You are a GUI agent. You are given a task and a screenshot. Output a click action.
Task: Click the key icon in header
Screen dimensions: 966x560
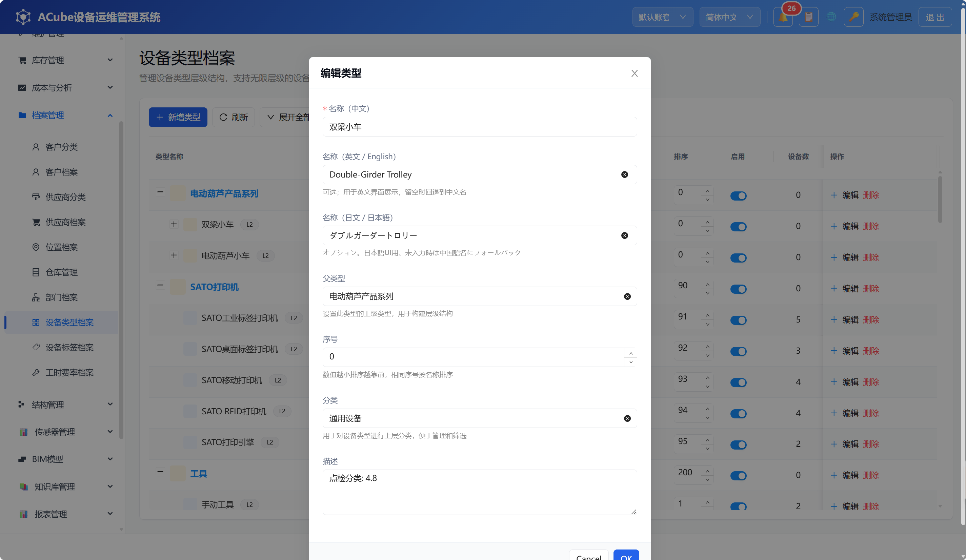tap(853, 17)
